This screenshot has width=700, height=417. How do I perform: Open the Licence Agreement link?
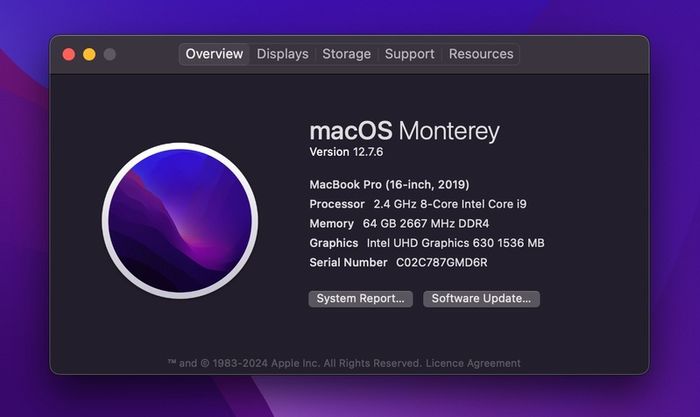[473, 363]
